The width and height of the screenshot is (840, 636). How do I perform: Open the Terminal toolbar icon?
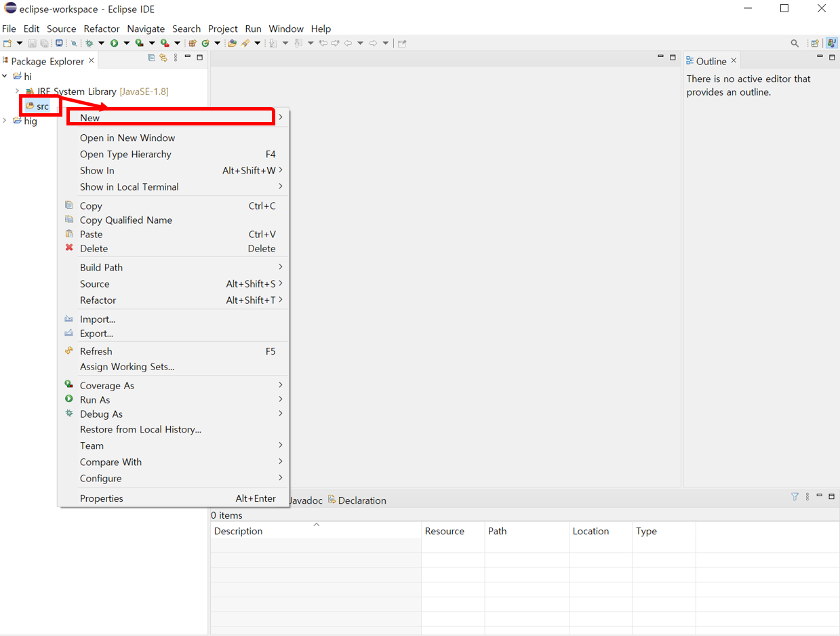[x=59, y=43]
